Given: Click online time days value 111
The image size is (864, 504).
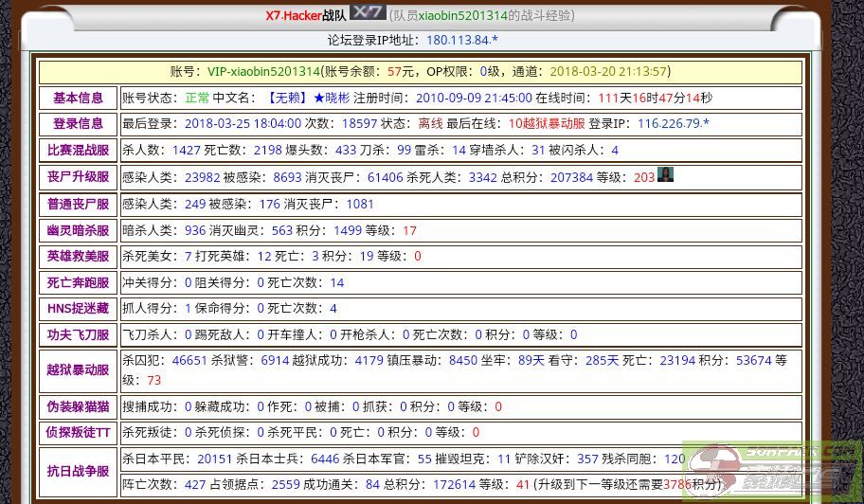Looking at the screenshot, I should tap(608, 98).
